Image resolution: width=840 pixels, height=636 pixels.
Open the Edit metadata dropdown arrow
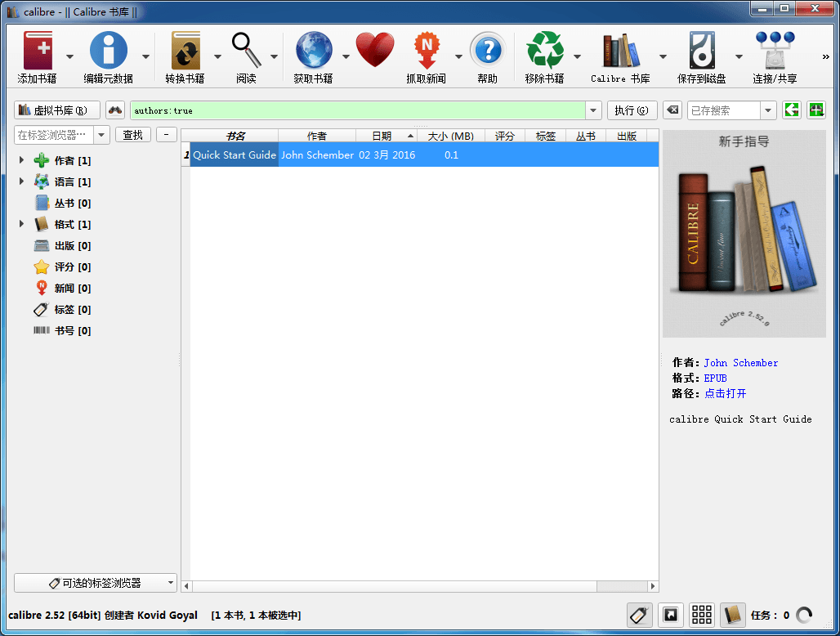click(145, 56)
